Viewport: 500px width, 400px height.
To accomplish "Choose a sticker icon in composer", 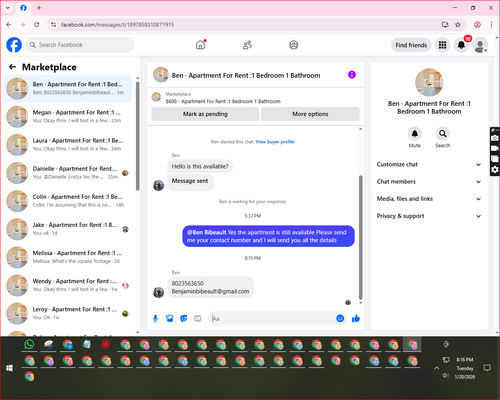I will click(x=184, y=318).
